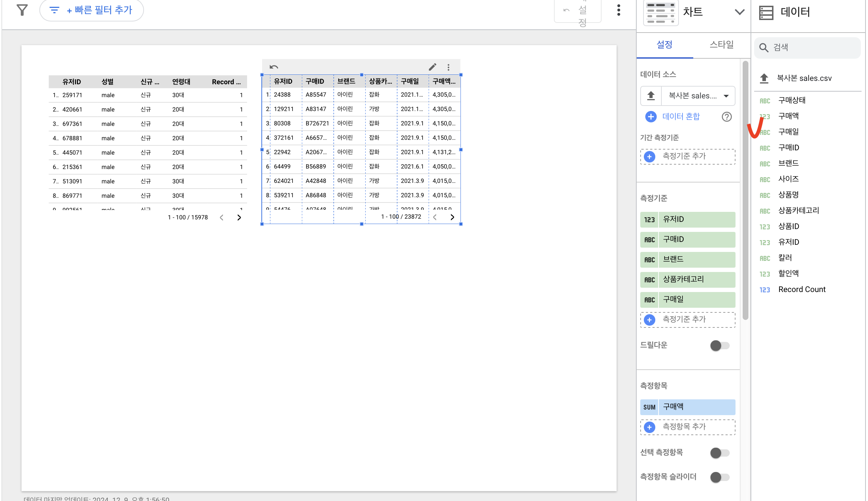Viewport: 868px width, 501px height.
Task: Select the 구매ID field in the data panel
Action: pos(789,148)
